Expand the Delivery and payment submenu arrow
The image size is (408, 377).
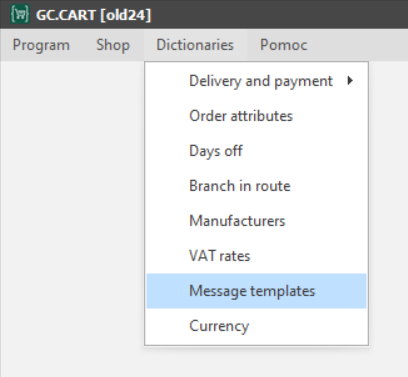coord(350,81)
